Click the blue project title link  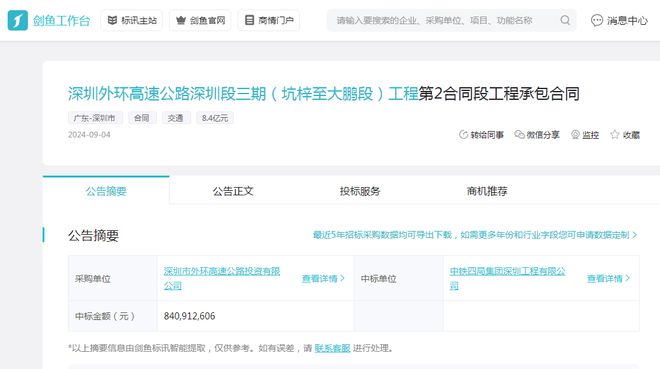[243, 93]
